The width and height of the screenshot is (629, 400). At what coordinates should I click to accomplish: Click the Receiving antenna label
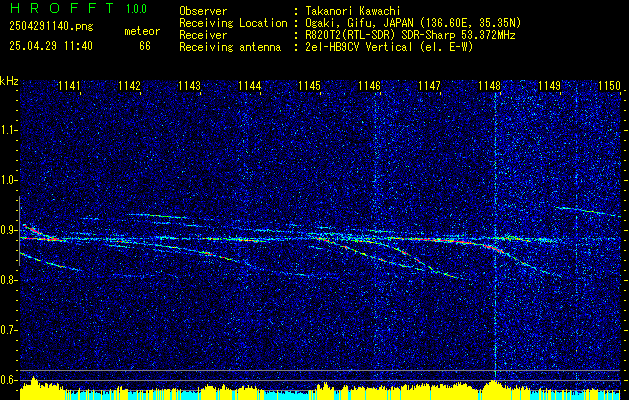click(230, 47)
